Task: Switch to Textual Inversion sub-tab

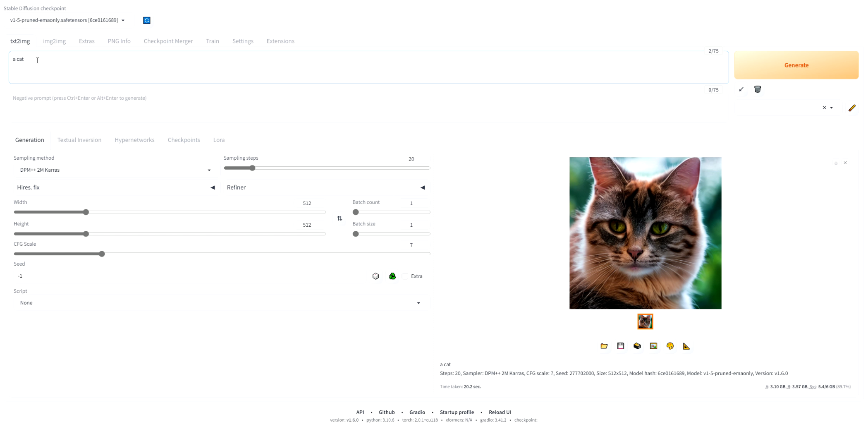Action: (79, 140)
